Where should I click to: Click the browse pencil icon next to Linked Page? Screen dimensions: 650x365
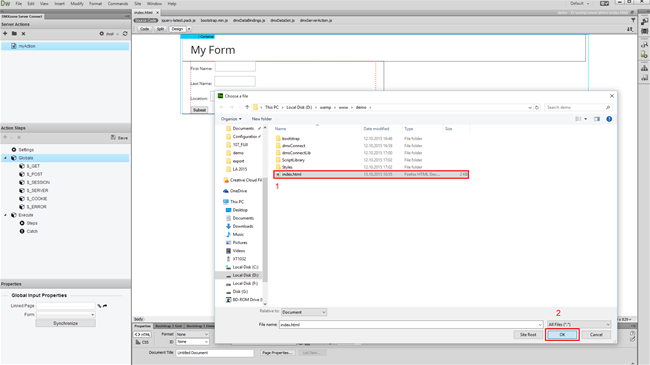tap(99, 306)
